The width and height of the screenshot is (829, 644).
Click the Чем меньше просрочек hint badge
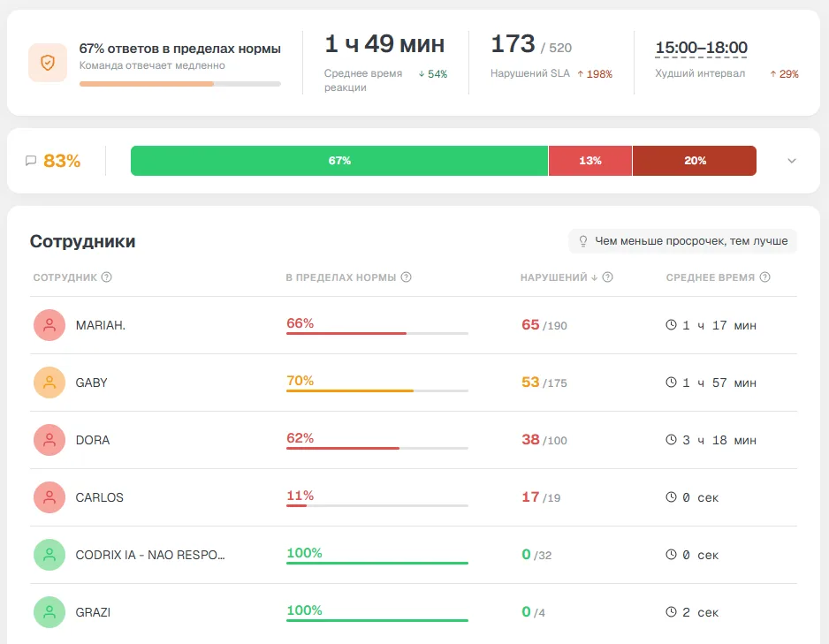tap(682, 241)
